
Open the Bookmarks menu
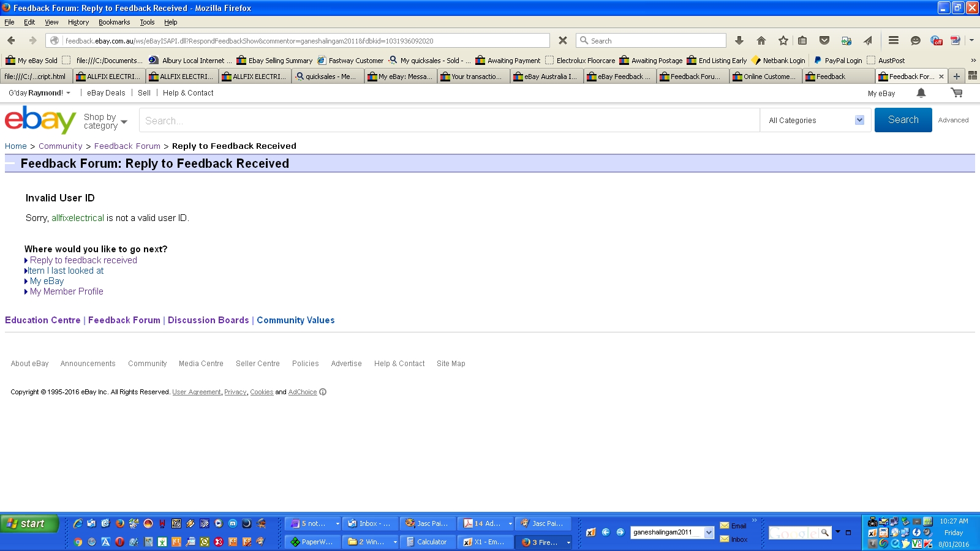click(x=115, y=22)
